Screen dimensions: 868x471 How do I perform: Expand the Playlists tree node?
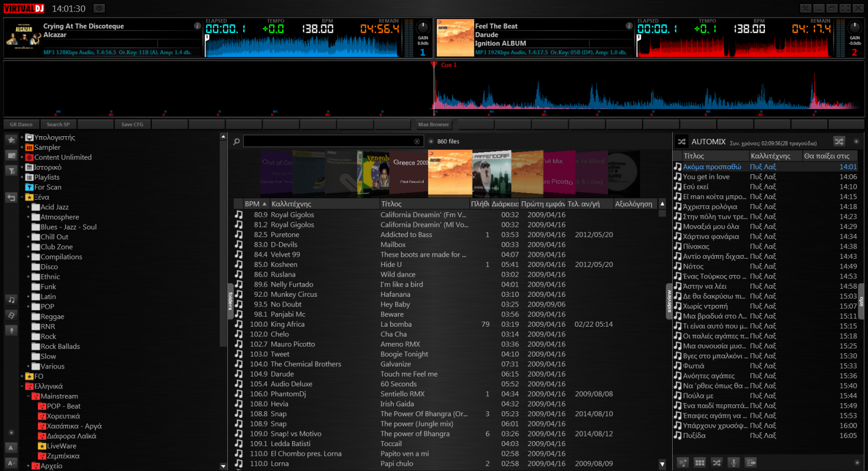point(22,177)
